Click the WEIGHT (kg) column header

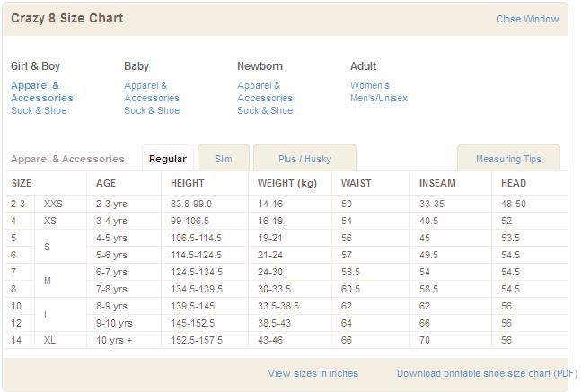(287, 183)
